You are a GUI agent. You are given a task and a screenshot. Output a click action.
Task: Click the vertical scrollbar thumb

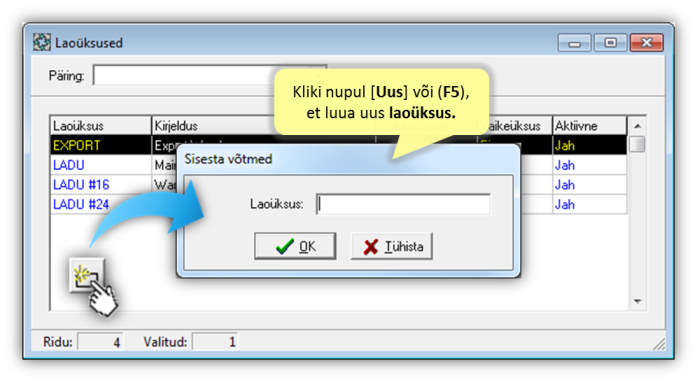[637, 144]
